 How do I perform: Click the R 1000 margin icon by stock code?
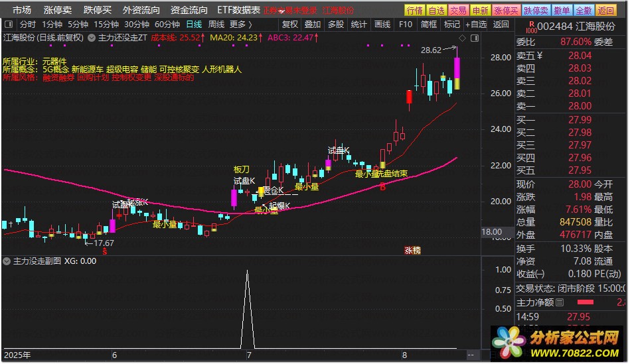click(531, 27)
